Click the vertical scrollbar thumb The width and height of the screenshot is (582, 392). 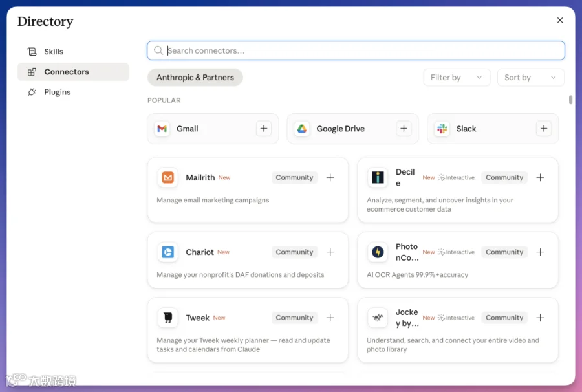(x=570, y=100)
